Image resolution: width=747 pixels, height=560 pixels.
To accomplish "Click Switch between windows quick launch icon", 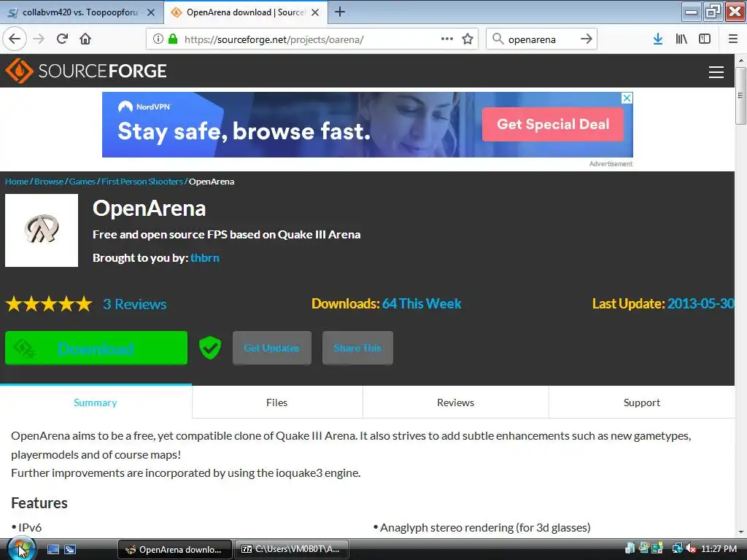I will click(x=70, y=549).
